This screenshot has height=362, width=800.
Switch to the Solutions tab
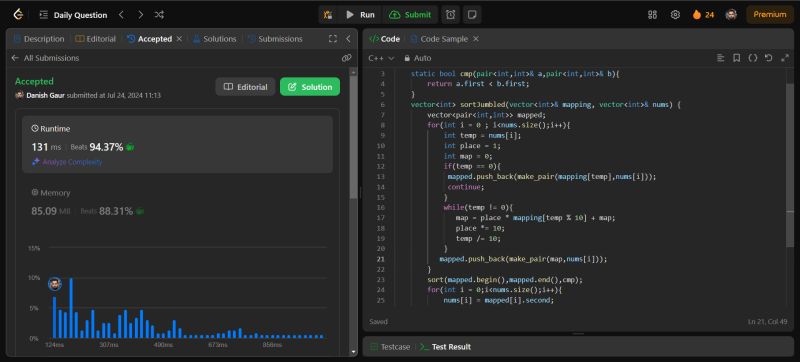coord(215,39)
